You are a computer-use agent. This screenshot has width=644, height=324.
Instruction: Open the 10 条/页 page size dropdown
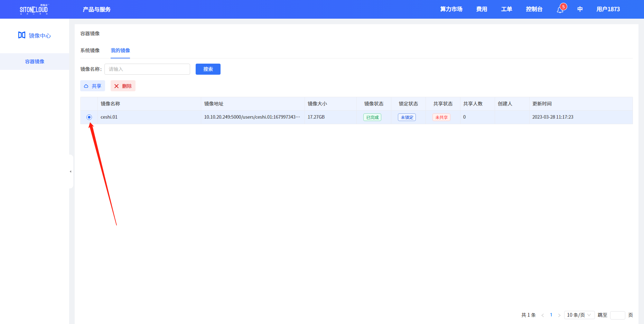tap(579, 315)
